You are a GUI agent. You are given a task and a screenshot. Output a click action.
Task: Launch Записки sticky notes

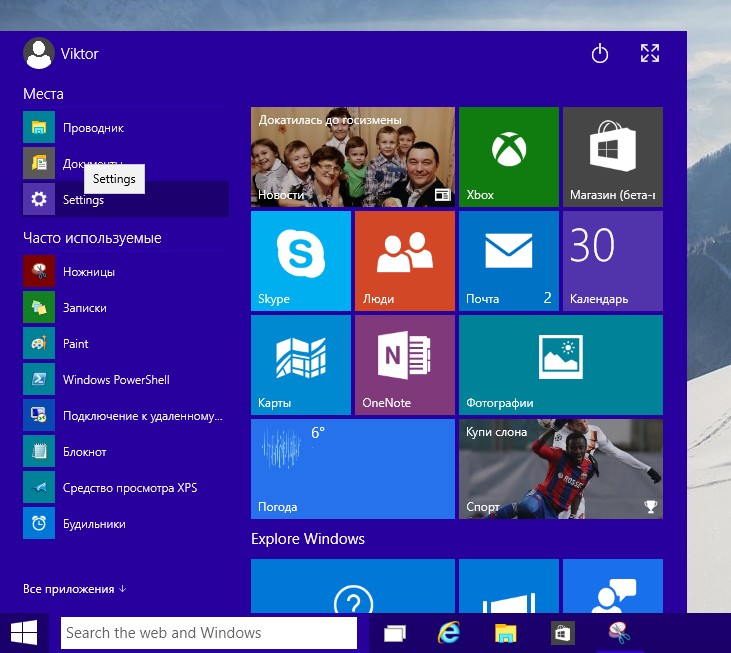(125, 307)
